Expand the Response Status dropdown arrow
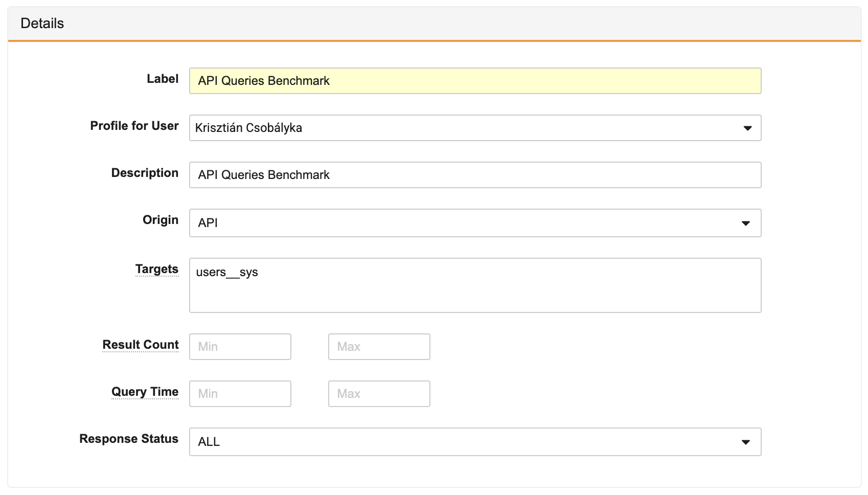The width and height of the screenshot is (868, 495). point(745,442)
